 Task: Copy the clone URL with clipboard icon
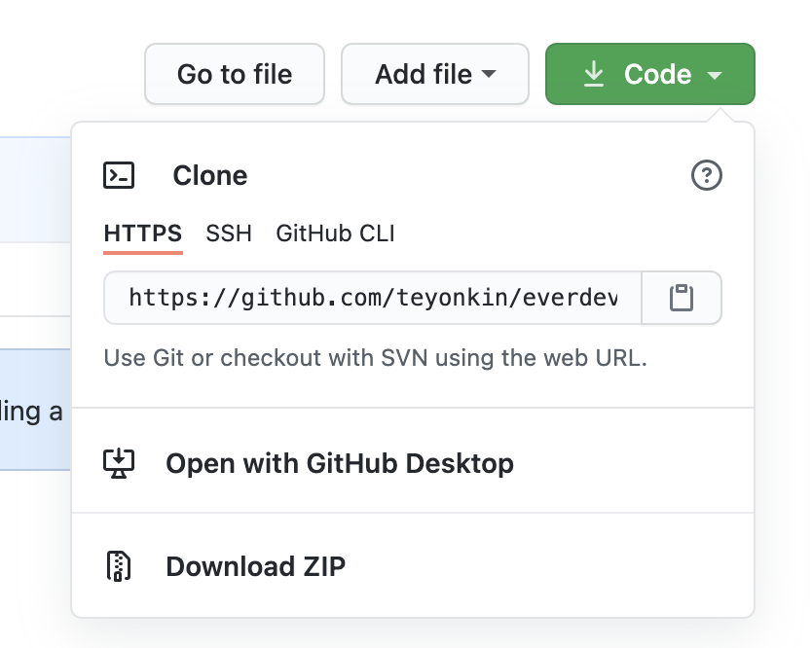coord(682,298)
